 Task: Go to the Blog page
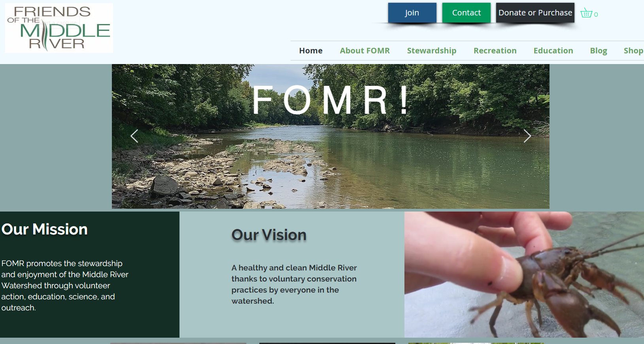tap(599, 51)
